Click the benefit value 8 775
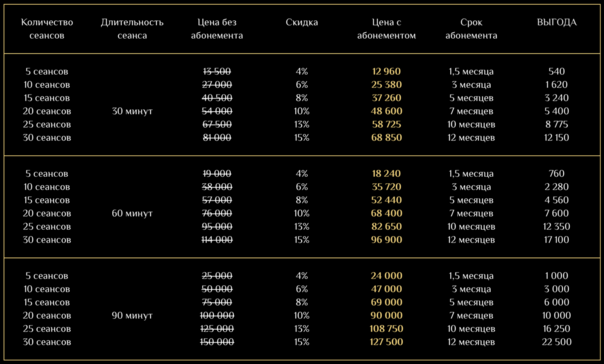The width and height of the screenshot is (604, 364). coord(557,124)
